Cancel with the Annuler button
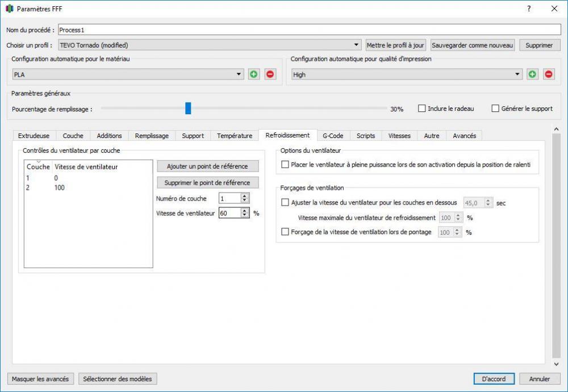Screen dimensions: 568x392 540,379
